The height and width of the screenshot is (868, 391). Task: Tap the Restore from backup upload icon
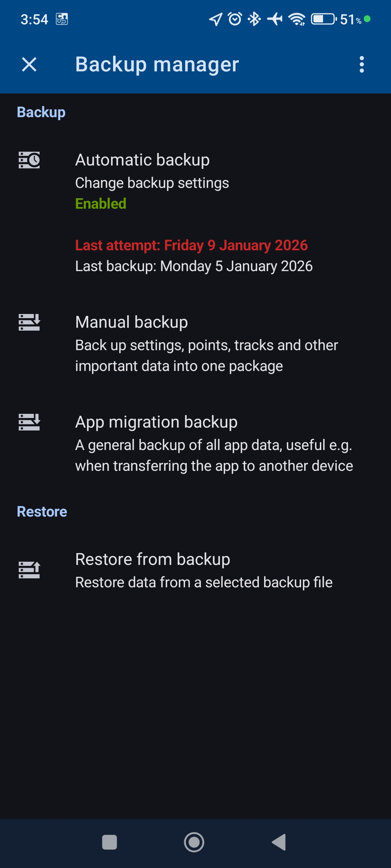coord(29,569)
